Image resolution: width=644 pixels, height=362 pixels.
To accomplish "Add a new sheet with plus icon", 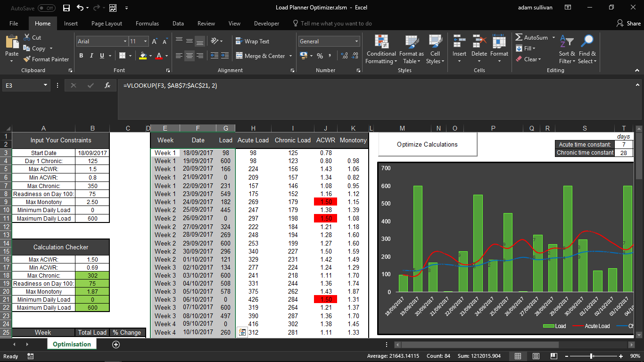I will [116, 345].
